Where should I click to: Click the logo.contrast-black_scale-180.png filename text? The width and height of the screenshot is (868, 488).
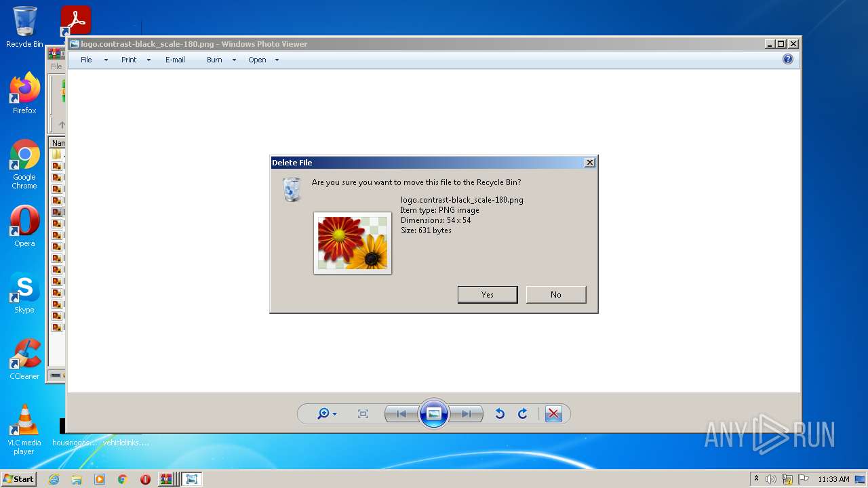click(462, 200)
